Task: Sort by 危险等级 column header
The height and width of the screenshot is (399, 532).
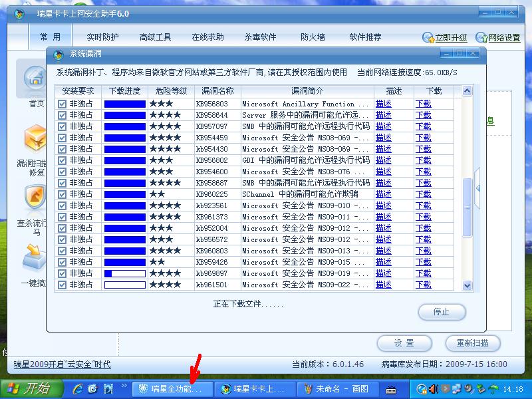Action: [172, 91]
